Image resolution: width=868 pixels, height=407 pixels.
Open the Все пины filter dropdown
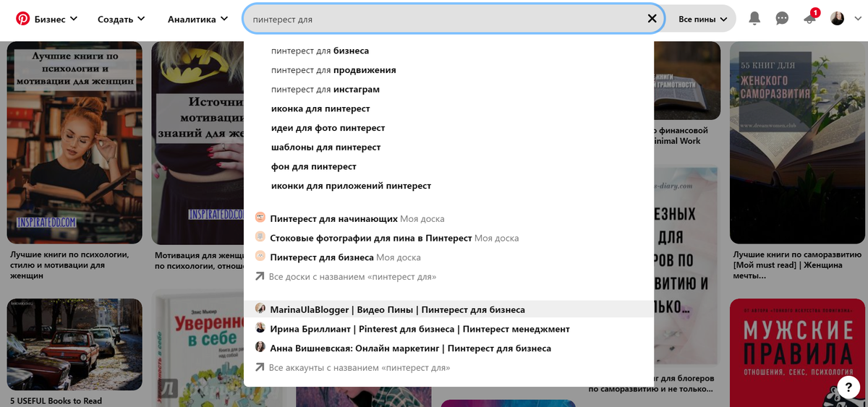[x=703, y=20]
